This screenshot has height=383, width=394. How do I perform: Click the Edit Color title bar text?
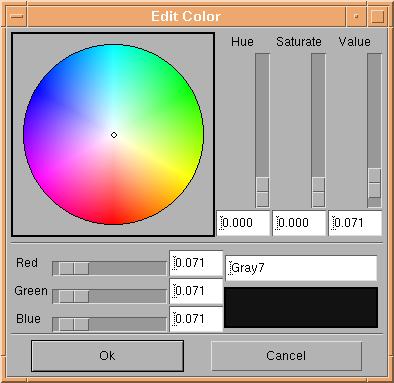point(186,16)
